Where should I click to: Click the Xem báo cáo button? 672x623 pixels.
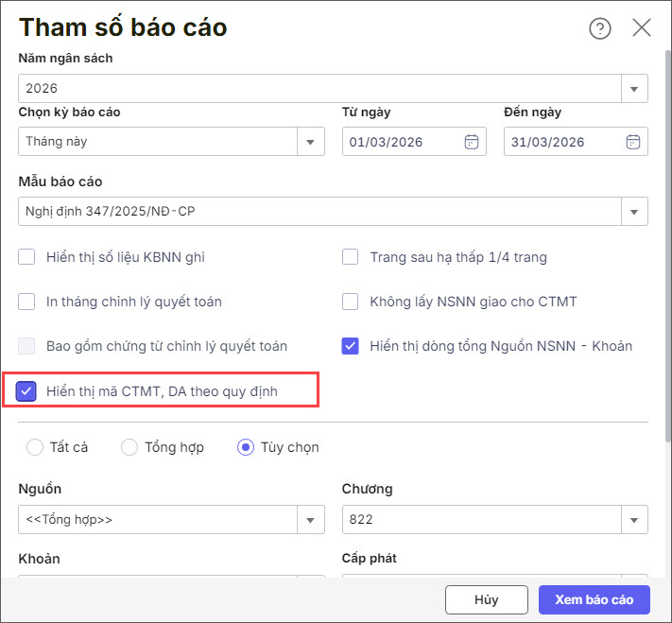pyautogui.click(x=594, y=599)
